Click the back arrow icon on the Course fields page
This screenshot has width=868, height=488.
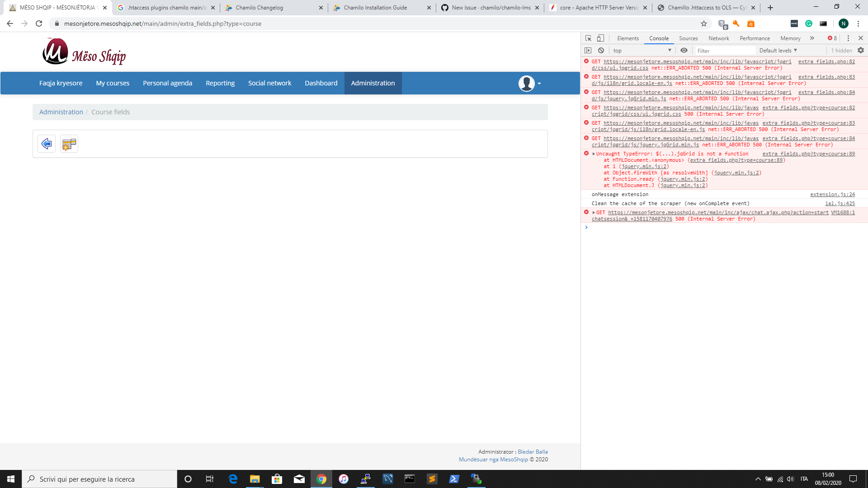pyautogui.click(x=46, y=143)
